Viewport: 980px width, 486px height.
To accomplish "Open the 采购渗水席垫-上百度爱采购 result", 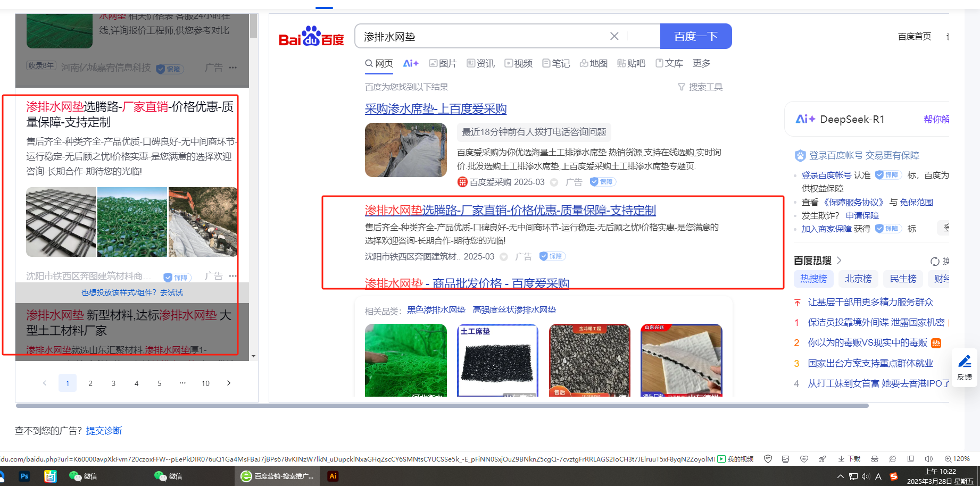I will pos(436,109).
